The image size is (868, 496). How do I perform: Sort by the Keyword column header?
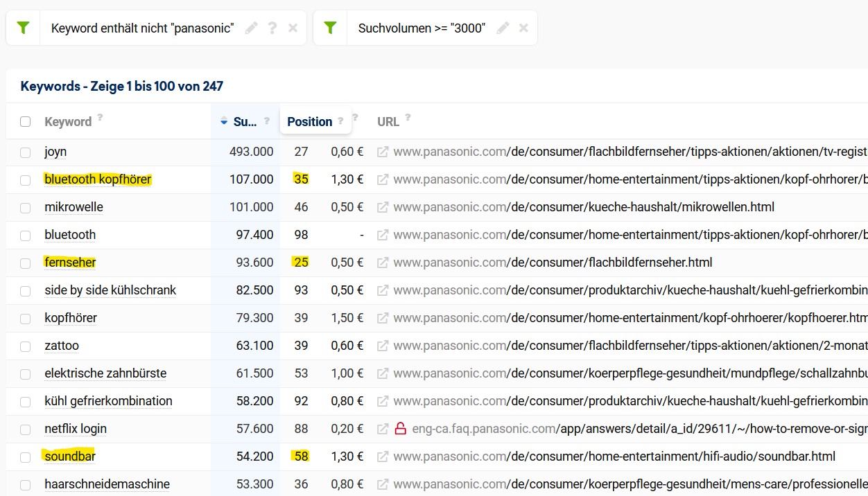68,122
